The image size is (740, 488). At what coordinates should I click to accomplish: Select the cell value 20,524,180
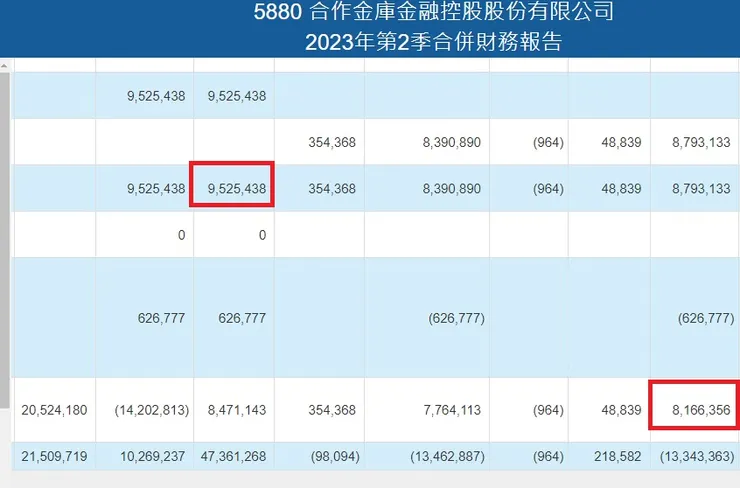(54, 410)
